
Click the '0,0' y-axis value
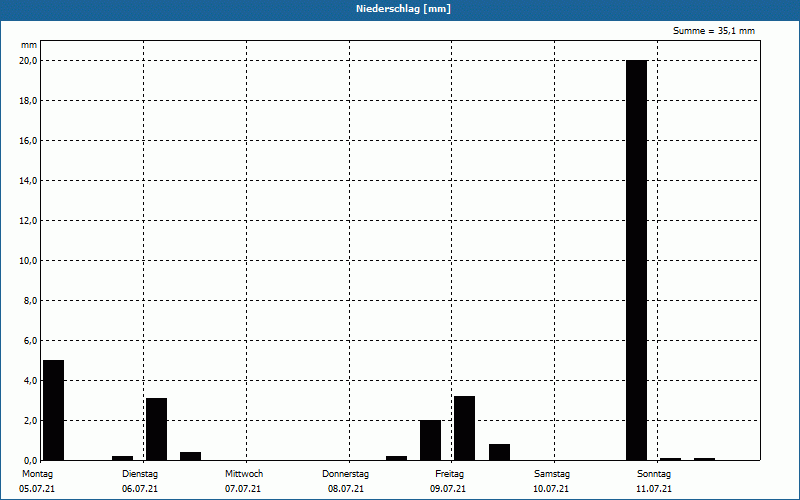point(31,460)
